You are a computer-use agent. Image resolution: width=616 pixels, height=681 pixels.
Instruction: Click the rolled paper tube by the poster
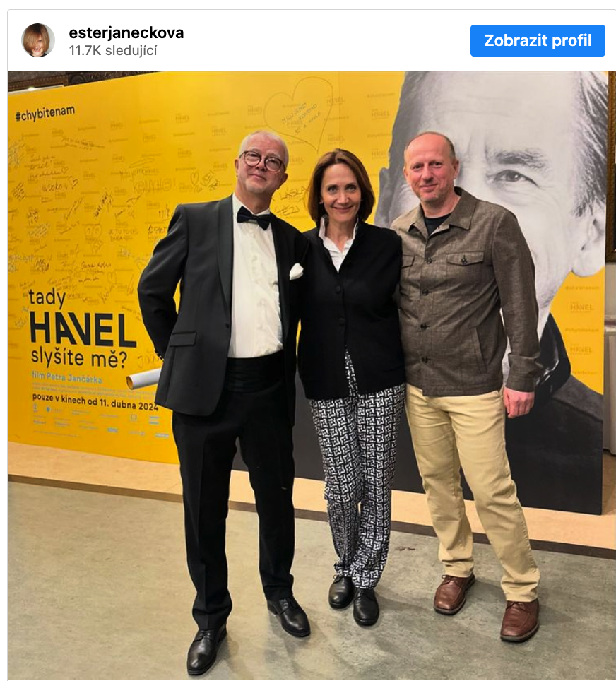(144, 378)
